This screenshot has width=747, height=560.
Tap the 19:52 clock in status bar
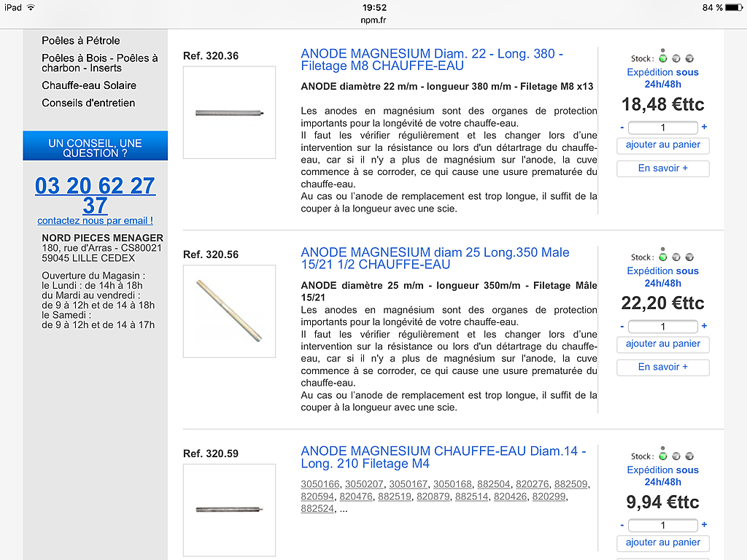pyautogui.click(x=374, y=7)
